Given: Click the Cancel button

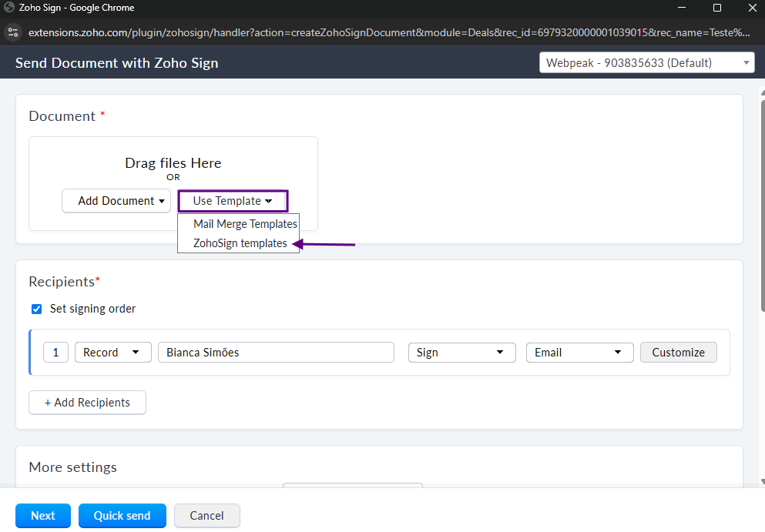Looking at the screenshot, I should [207, 515].
